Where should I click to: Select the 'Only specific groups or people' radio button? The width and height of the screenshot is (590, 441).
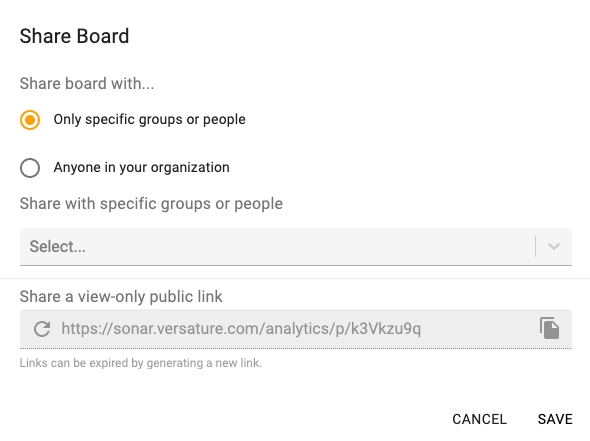[30, 120]
